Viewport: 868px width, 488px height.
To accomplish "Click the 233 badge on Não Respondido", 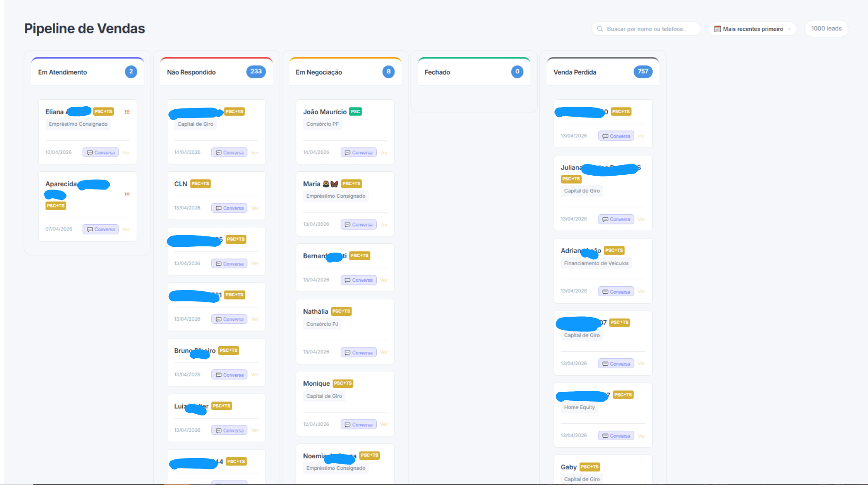I will point(256,72).
